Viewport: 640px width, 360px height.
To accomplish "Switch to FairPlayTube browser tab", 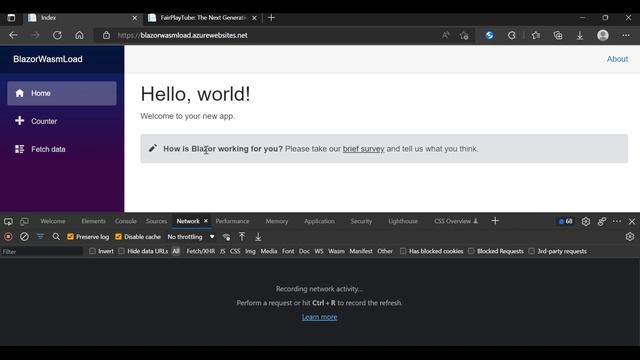I will click(x=202, y=18).
